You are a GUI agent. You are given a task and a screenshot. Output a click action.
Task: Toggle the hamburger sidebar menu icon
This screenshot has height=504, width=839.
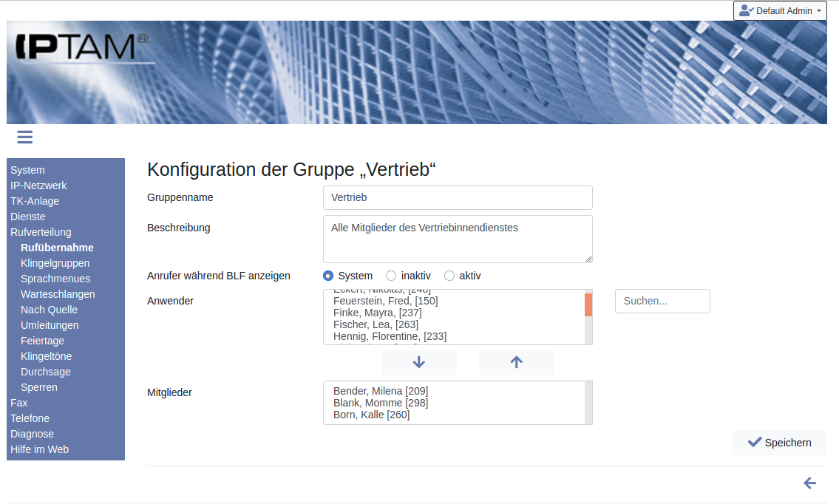tap(24, 137)
